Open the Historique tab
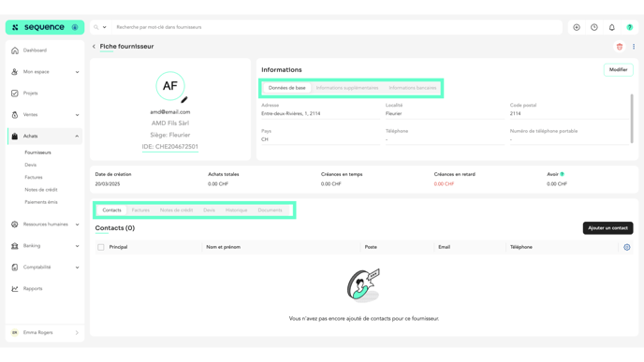The width and height of the screenshot is (644, 362). pyautogui.click(x=236, y=210)
